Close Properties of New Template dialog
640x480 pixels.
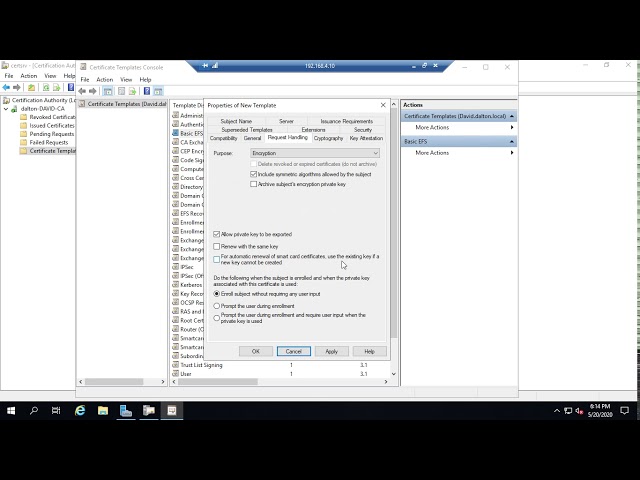point(383,105)
